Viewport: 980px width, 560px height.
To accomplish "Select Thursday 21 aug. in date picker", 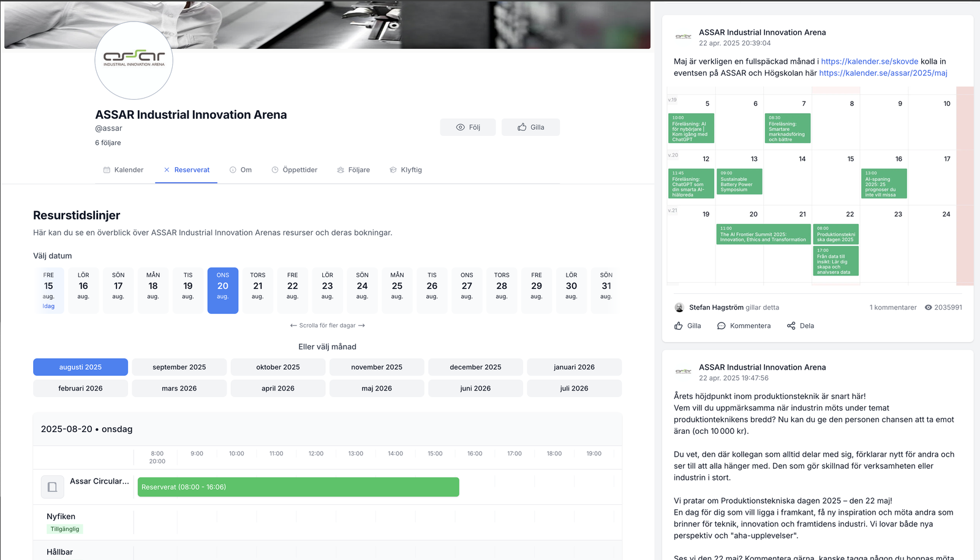I will pos(258,290).
